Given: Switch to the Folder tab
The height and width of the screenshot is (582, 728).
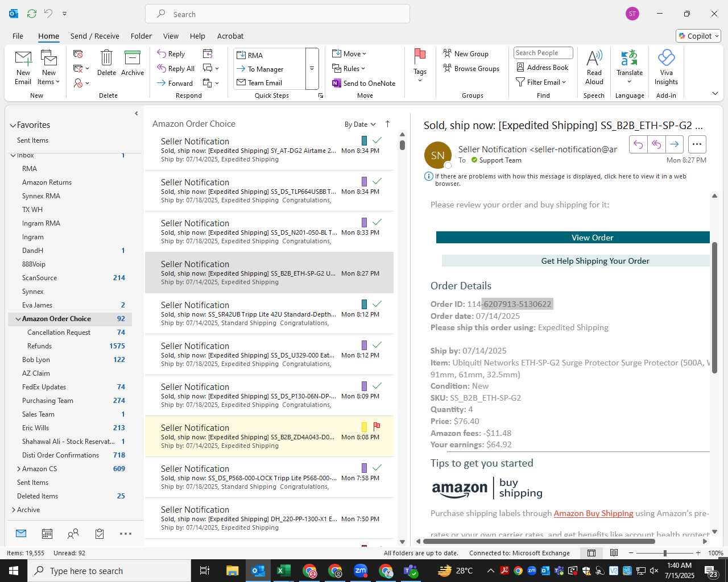Looking at the screenshot, I should pyautogui.click(x=141, y=36).
